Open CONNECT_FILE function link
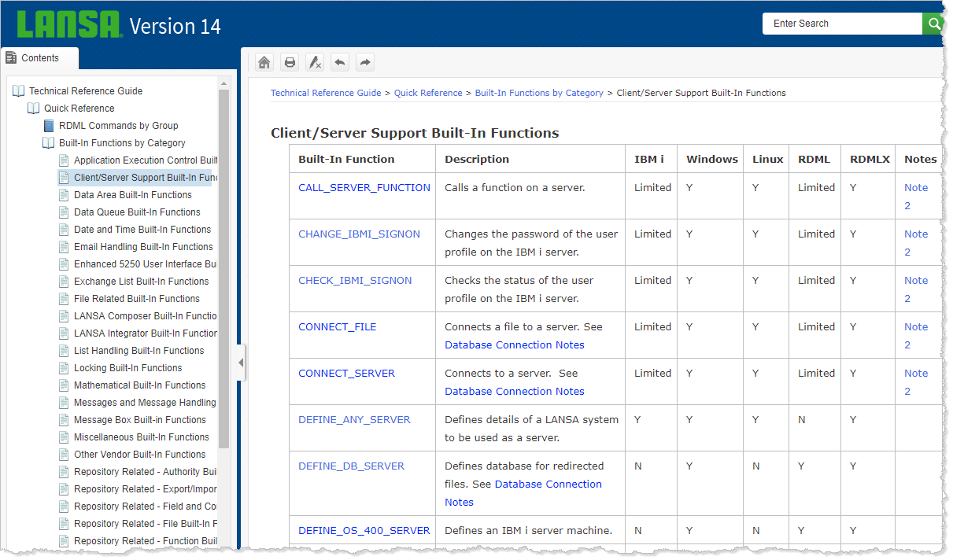The image size is (953, 560). 338,327
